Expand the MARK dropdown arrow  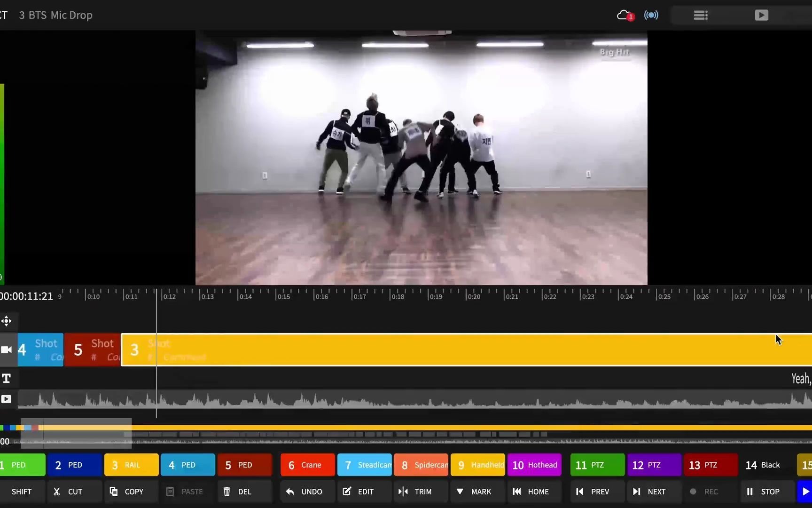click(460, 491)
